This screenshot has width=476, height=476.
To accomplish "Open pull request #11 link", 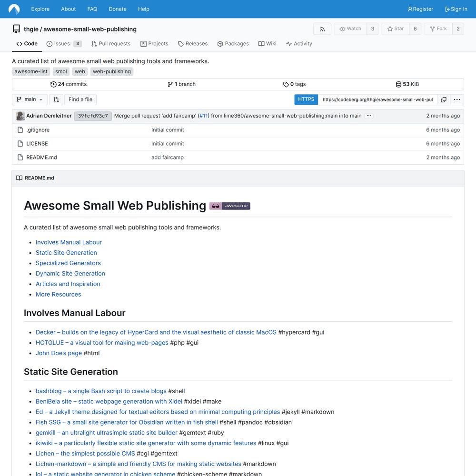I will tap(204, 116).
